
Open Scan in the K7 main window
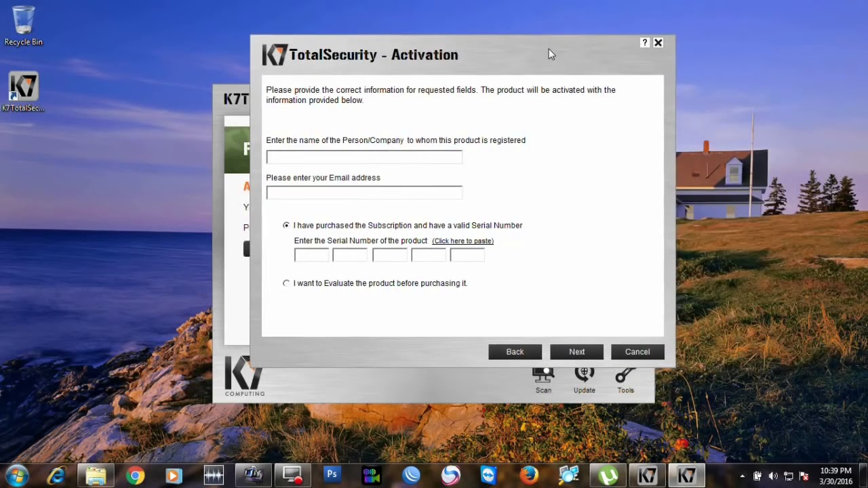[543, 381]
